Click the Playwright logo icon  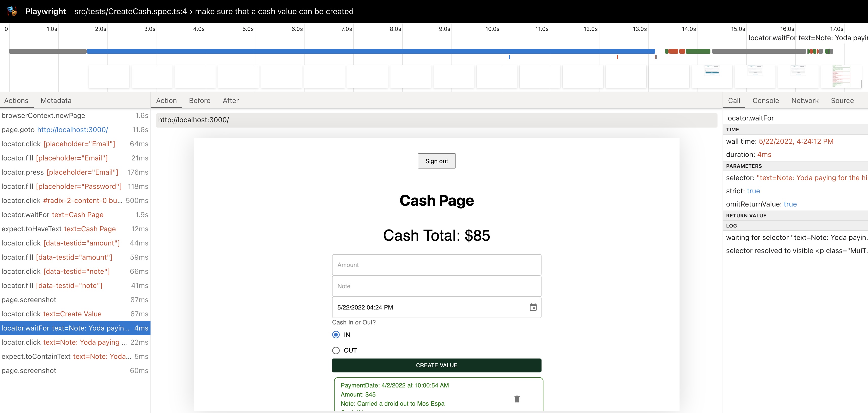pos(12,11)
